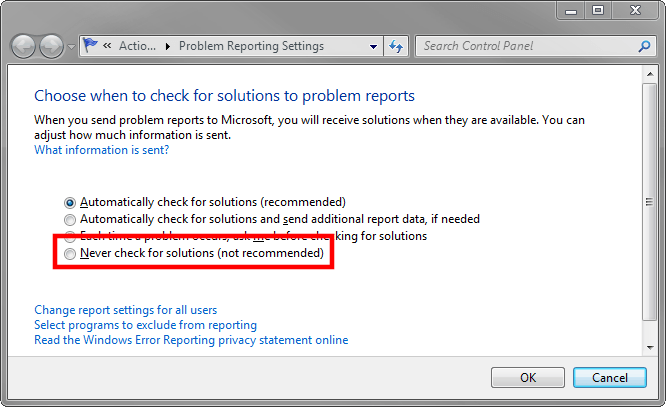The width and height of the screenshot is (666, 407).
Task: Open the What information is sent? link
Action: [101, 150]
